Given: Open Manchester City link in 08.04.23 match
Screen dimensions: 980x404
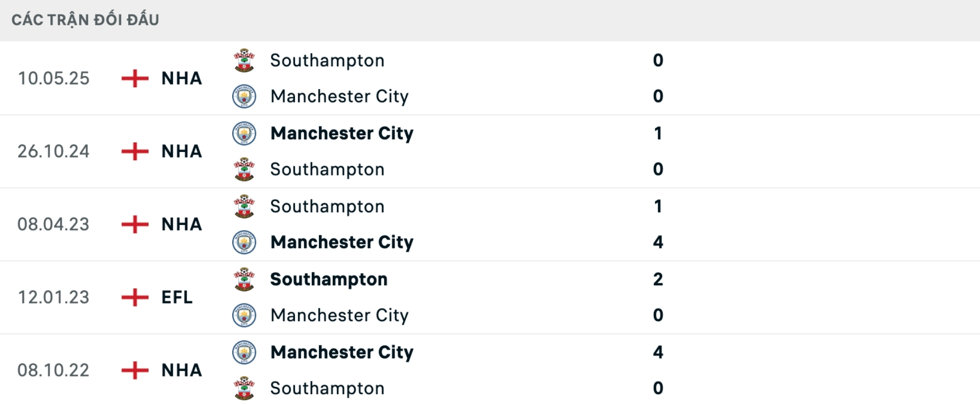Looking at the screenshot, I should coord(342,242).
